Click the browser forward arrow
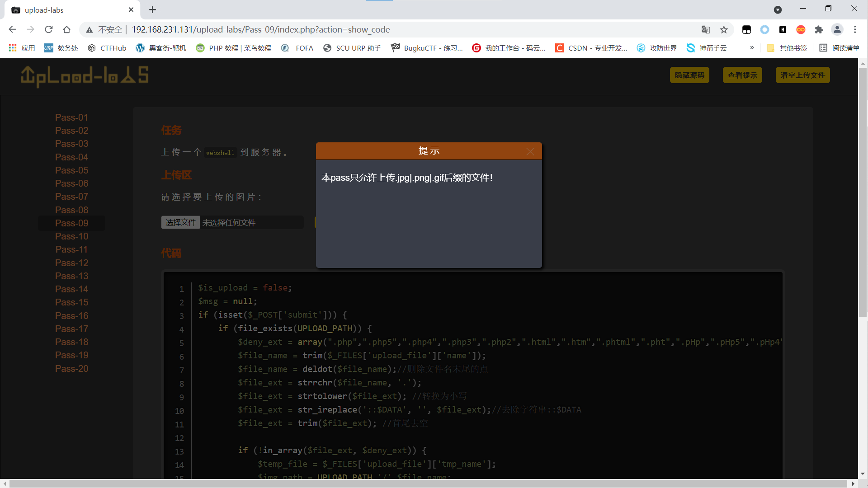Screen dimensions: 868x488 tap(30, 29)
